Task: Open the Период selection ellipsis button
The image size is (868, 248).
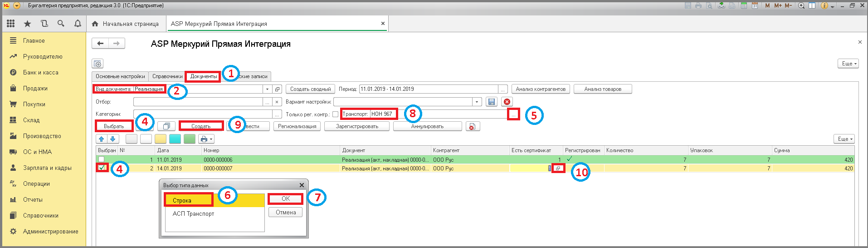Action: pyautogui.click(x=503, y=89)
